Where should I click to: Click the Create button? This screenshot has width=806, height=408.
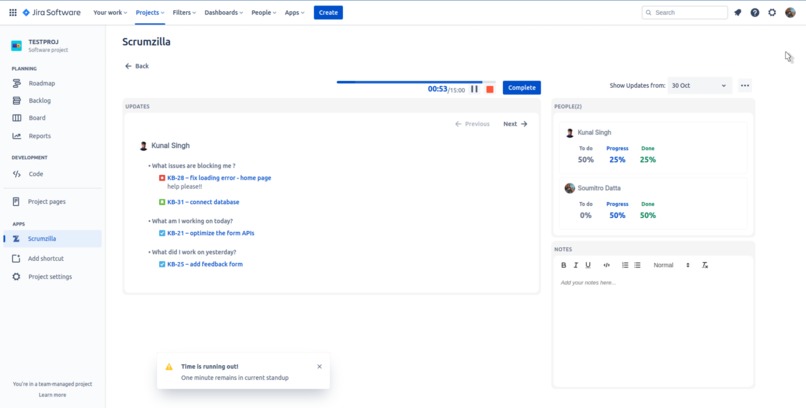pos(328,12)
